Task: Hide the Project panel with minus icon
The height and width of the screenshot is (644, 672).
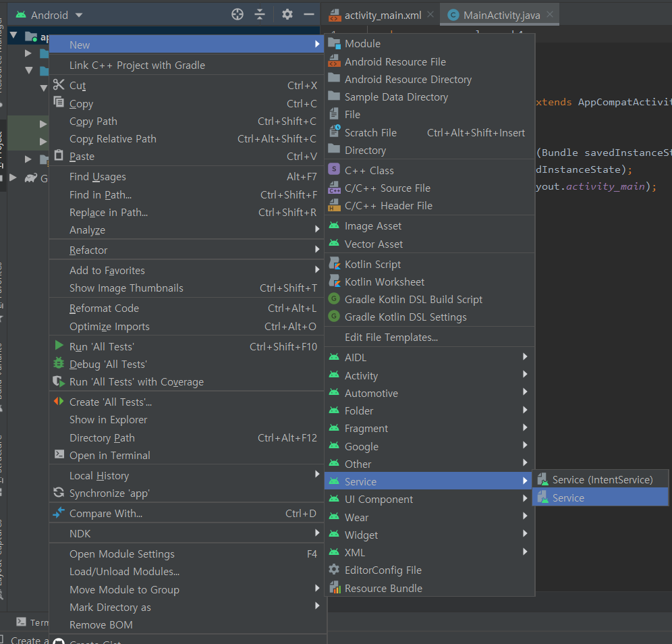Action: tap(309, 15)
